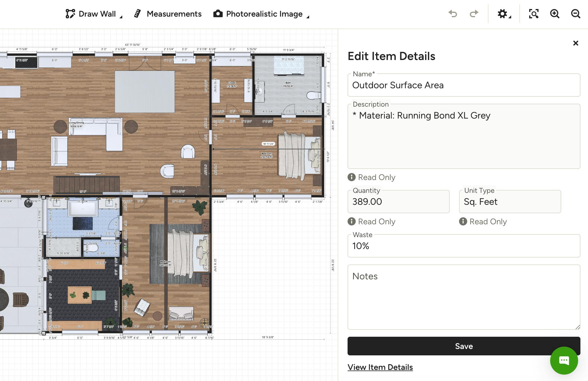588x381 pixels.
Task: Click the info icon below Unit Type
Action: (463, 221)
